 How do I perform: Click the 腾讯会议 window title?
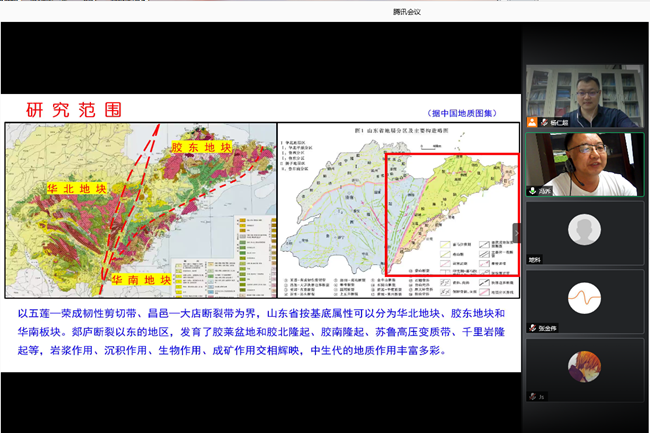(x=324, y=10)
